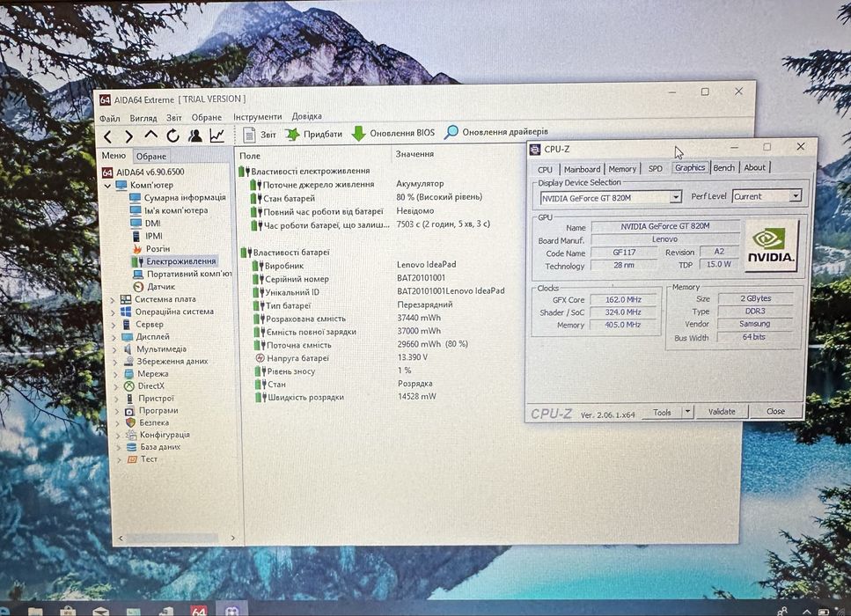Switch to CPU tab in CPU-Z
The image size is (851, 616).
pos(545,169)
